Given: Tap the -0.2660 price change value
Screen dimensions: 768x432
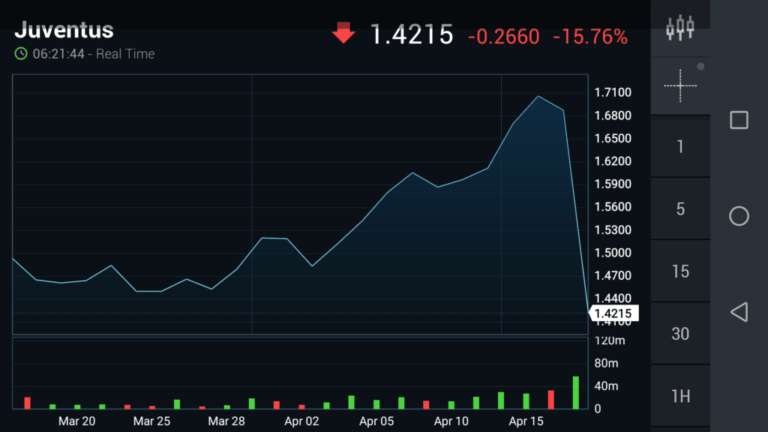Looking at the screenshot, I should click(x=503, y=37).
